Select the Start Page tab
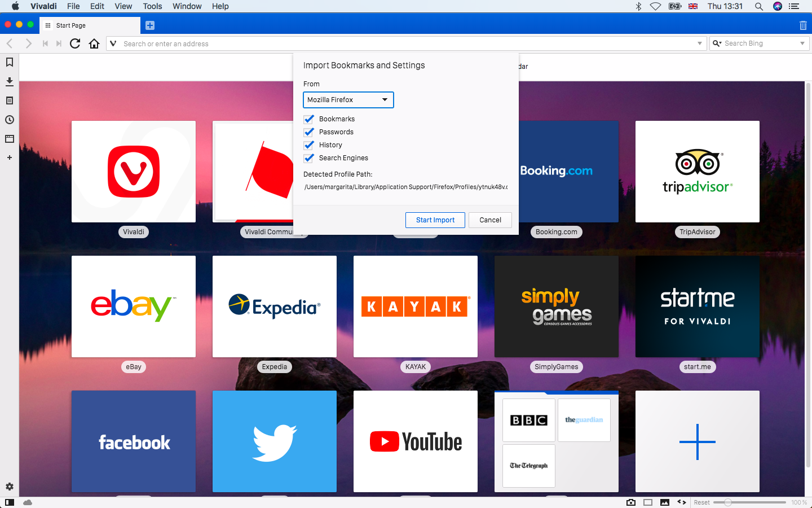 (90, 25)
